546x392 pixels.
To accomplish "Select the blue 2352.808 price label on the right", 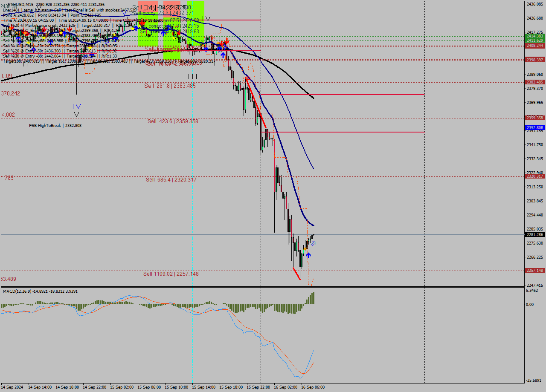I will (534, 127).
